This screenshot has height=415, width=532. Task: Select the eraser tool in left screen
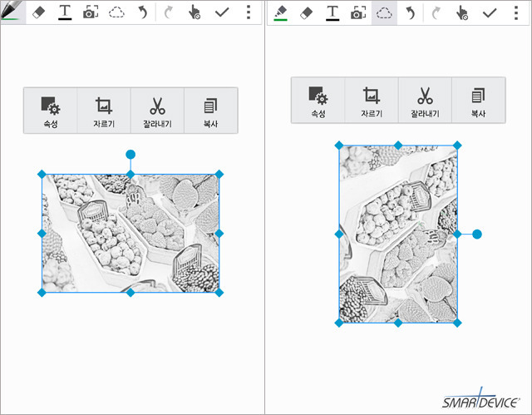[x=39, y=13]
